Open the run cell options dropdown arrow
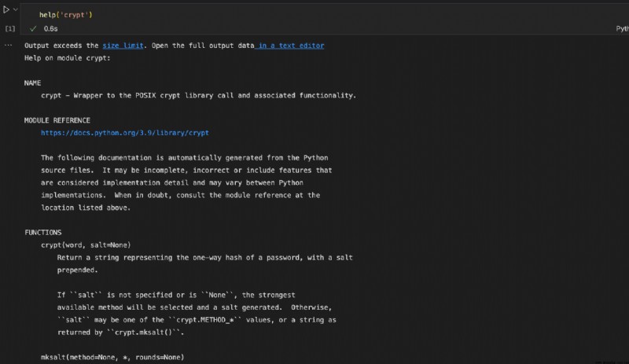 (15, 9)
